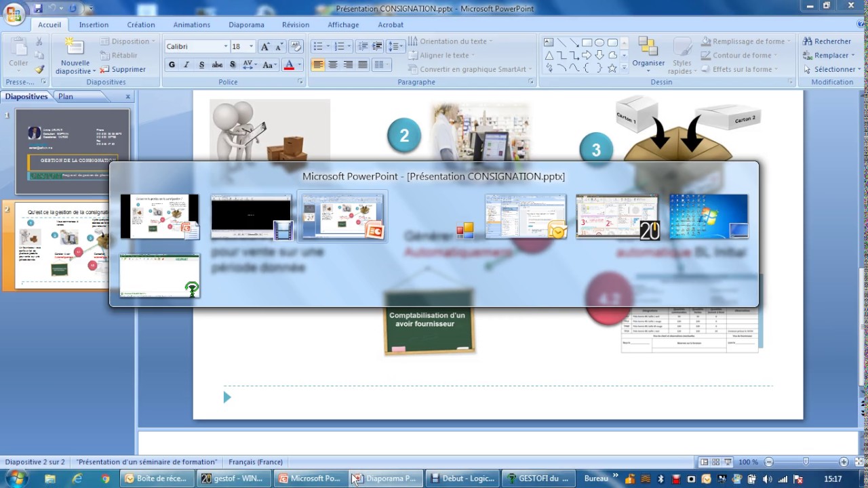Click the numbered list icon
868x488 pixels.
[x=340, y=46]
